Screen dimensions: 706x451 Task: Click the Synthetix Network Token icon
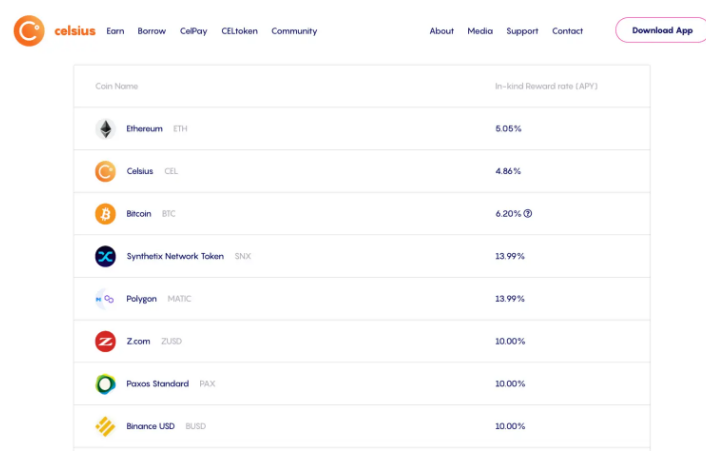[105, 256]
